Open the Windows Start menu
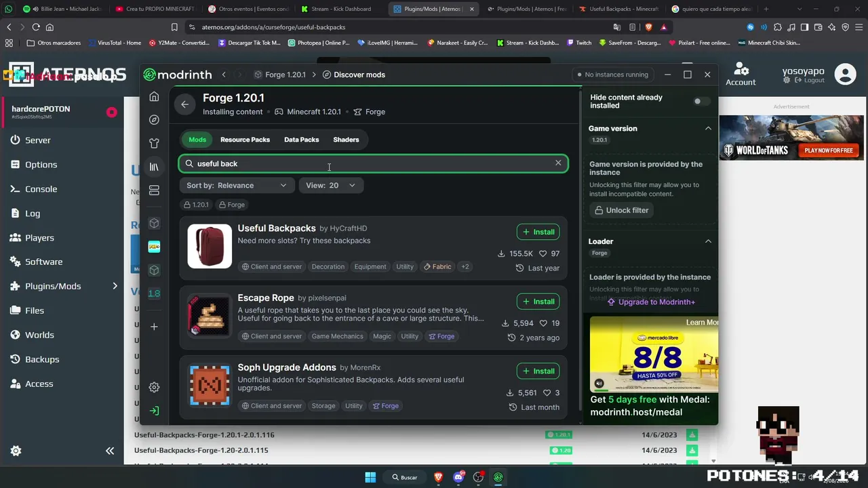 370,477
